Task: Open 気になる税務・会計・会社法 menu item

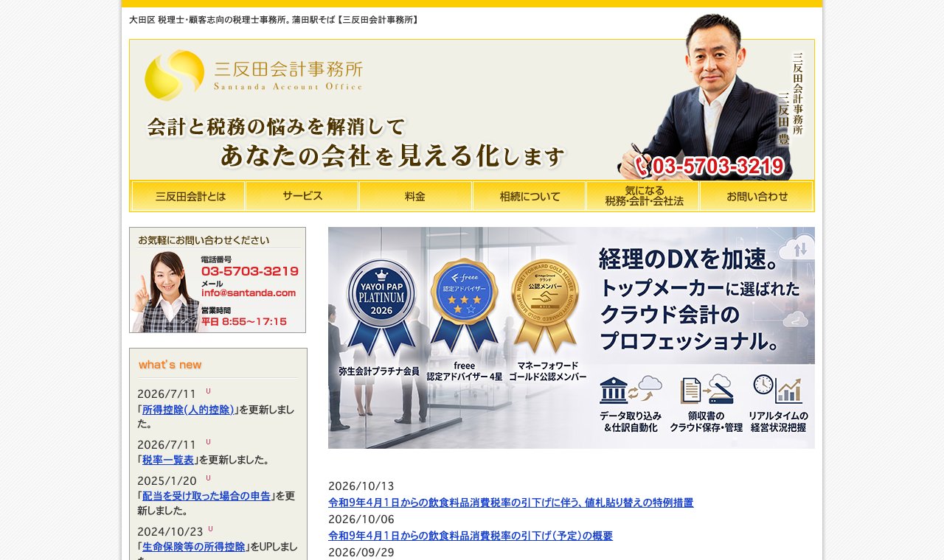Action: click(643, 196)
